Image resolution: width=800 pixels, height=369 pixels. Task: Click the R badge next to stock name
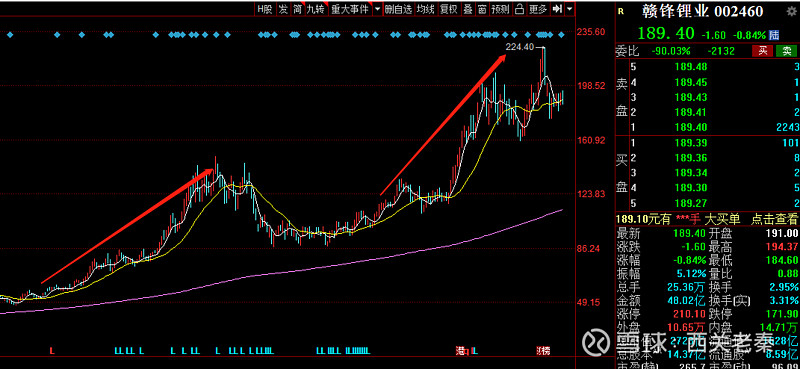coord(621,11)
